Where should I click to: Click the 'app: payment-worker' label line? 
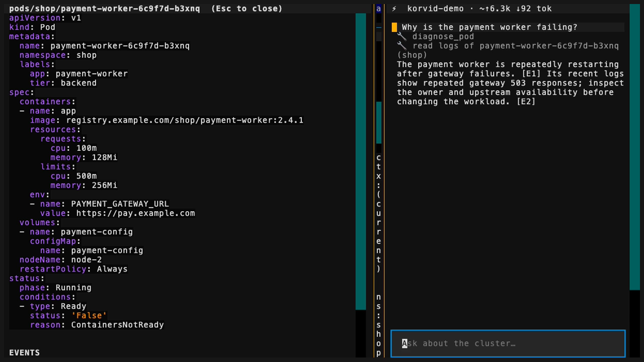point(78,73)
